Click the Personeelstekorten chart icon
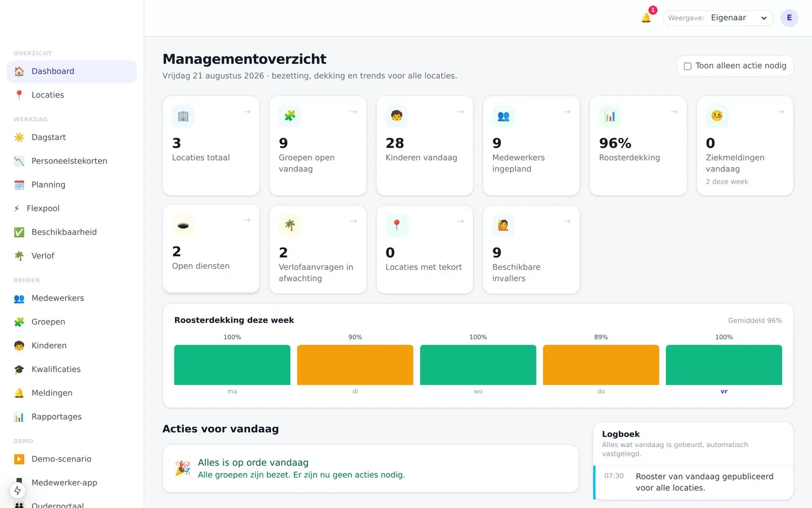 coord(19,161)
